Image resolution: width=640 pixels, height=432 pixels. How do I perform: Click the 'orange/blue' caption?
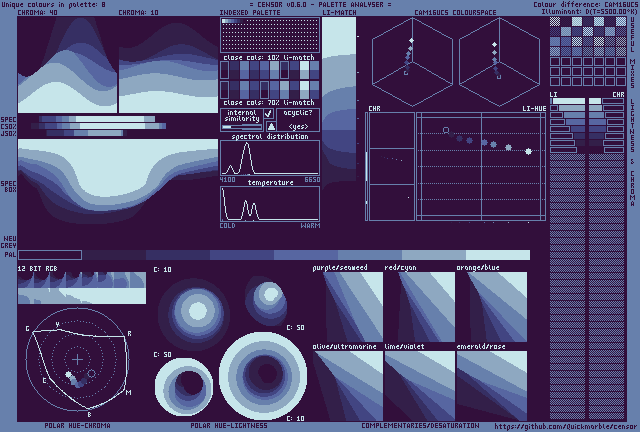pyautogui.click(x=478, y=267)
